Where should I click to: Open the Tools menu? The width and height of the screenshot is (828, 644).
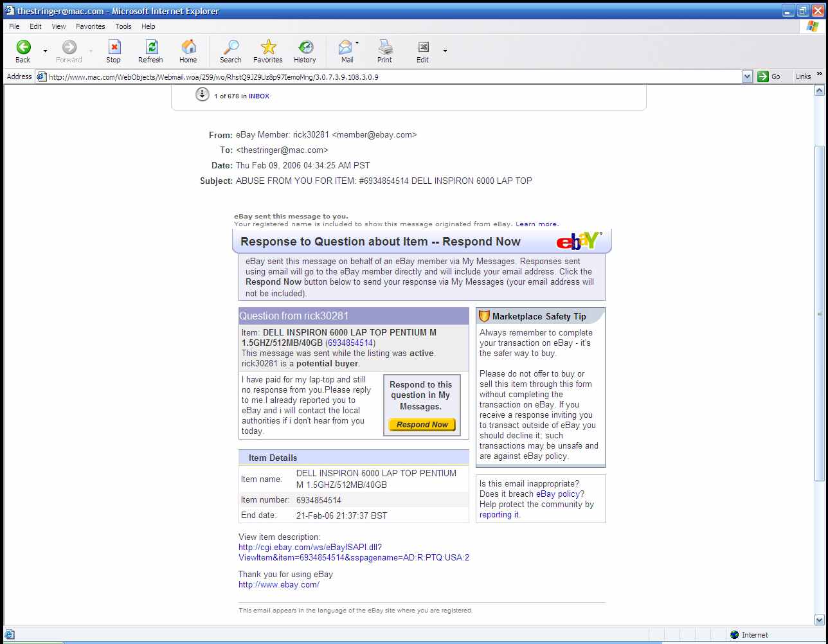tap(123, 26)
